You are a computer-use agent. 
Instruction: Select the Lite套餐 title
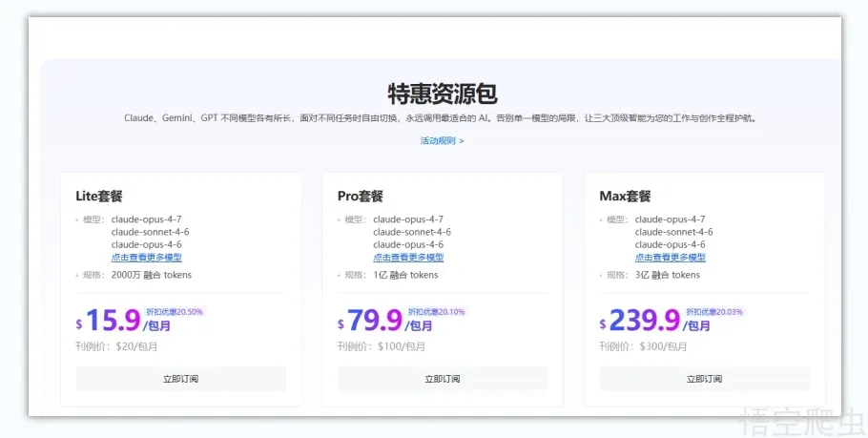click(99, 196)
